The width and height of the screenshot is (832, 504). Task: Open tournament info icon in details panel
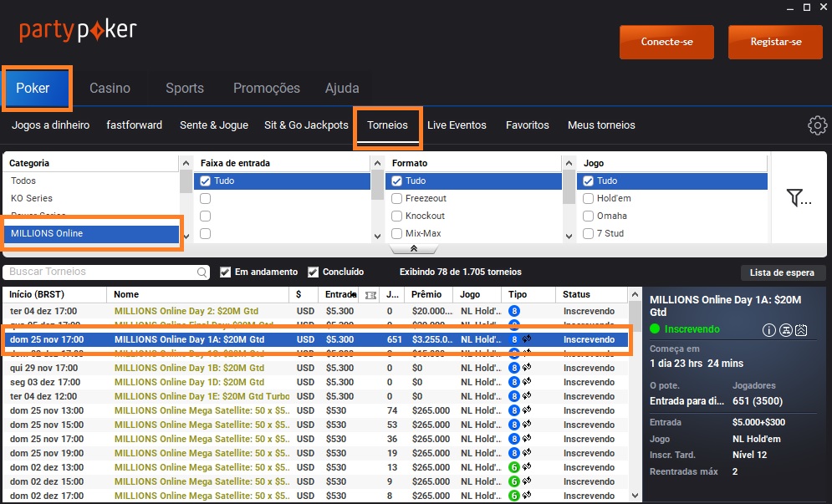coord(768,330)
